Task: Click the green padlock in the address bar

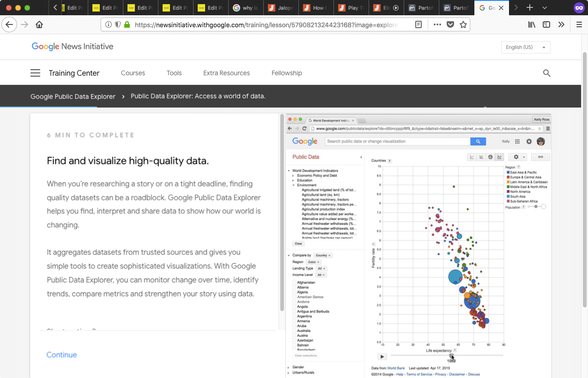Action: point(127,24)
